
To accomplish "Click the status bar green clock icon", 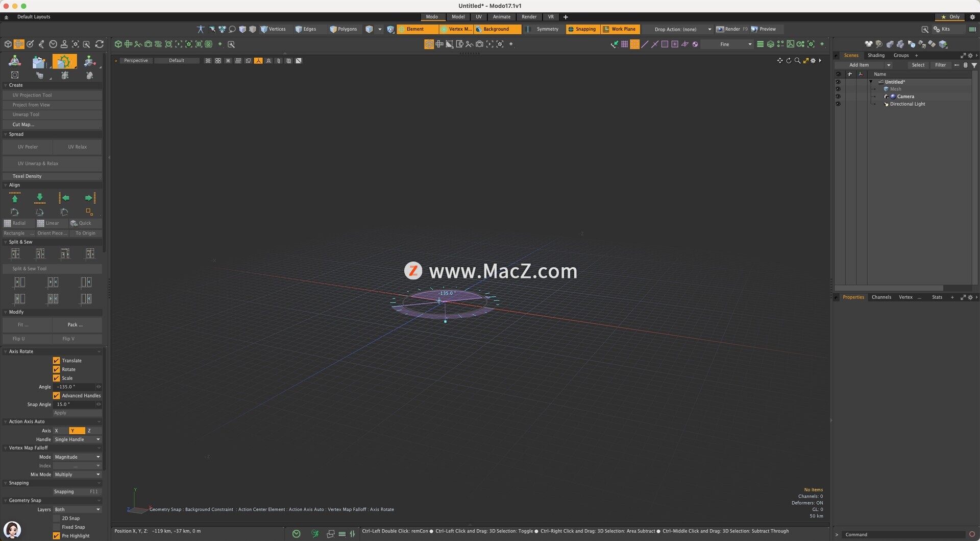I will pos(297,534).
